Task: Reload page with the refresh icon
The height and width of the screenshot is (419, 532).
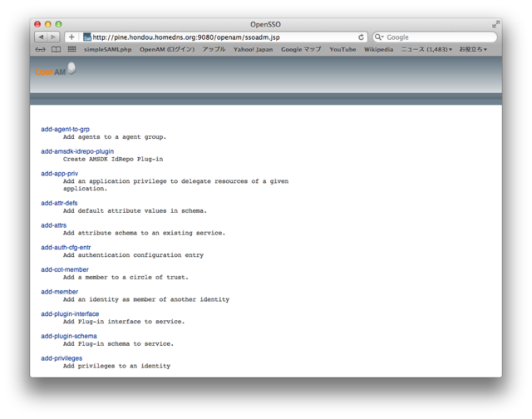Action: [362, 37]
